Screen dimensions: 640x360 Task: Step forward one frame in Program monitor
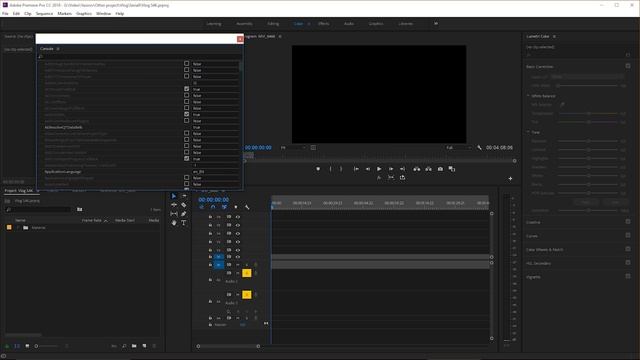coord(391,169)
